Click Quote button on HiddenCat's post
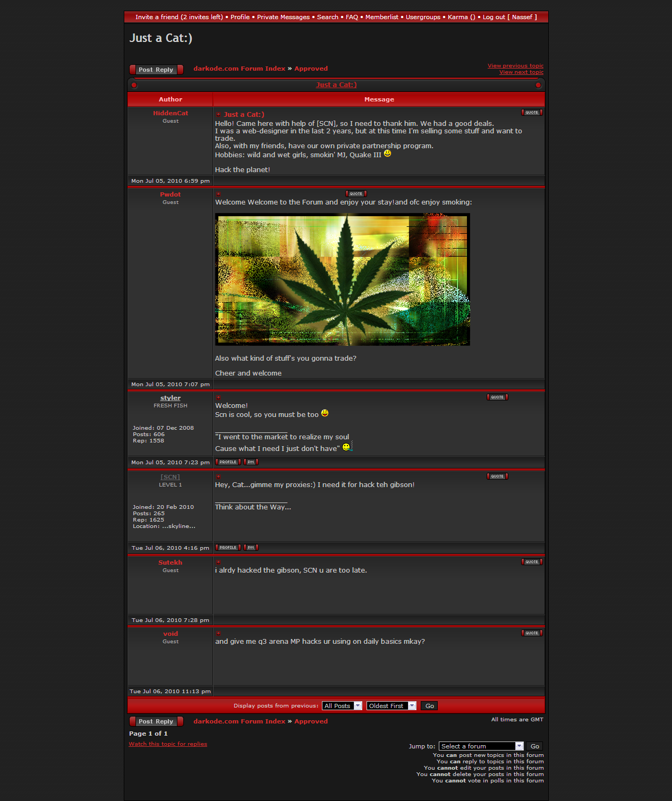 click(x=532, y=113)
